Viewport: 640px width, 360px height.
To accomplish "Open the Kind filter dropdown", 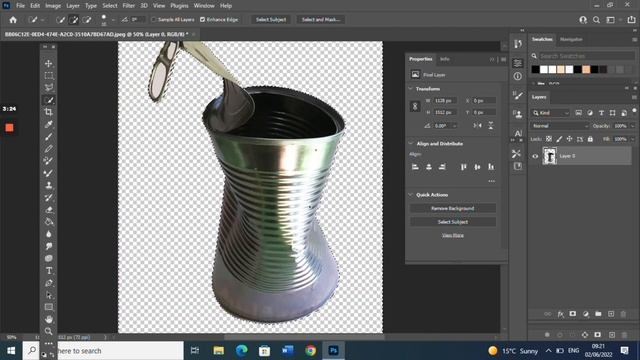I will coord(551,113).
